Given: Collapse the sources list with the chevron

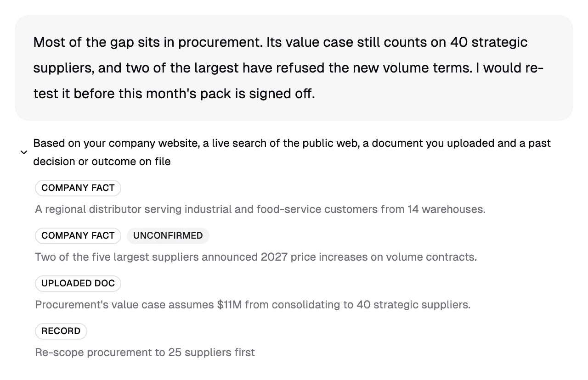Looking at the screenshot, I should click(x=24, y=152).
